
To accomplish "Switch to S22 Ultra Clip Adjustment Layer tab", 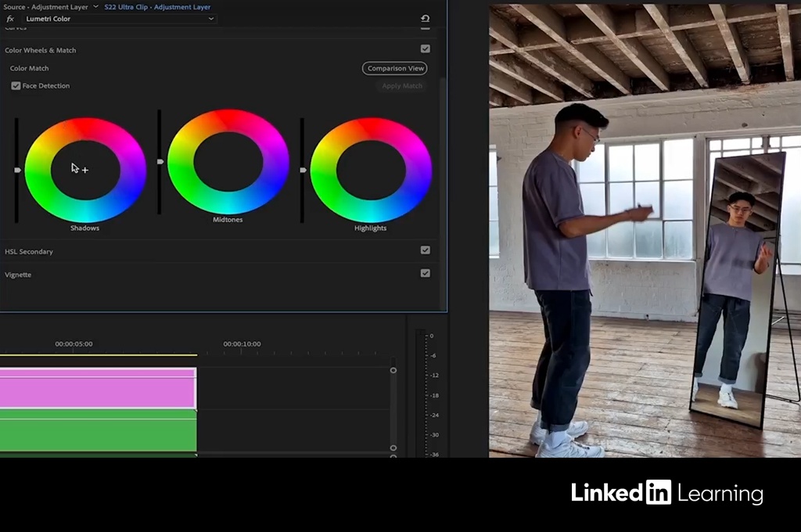I will [x=157, y=7].
